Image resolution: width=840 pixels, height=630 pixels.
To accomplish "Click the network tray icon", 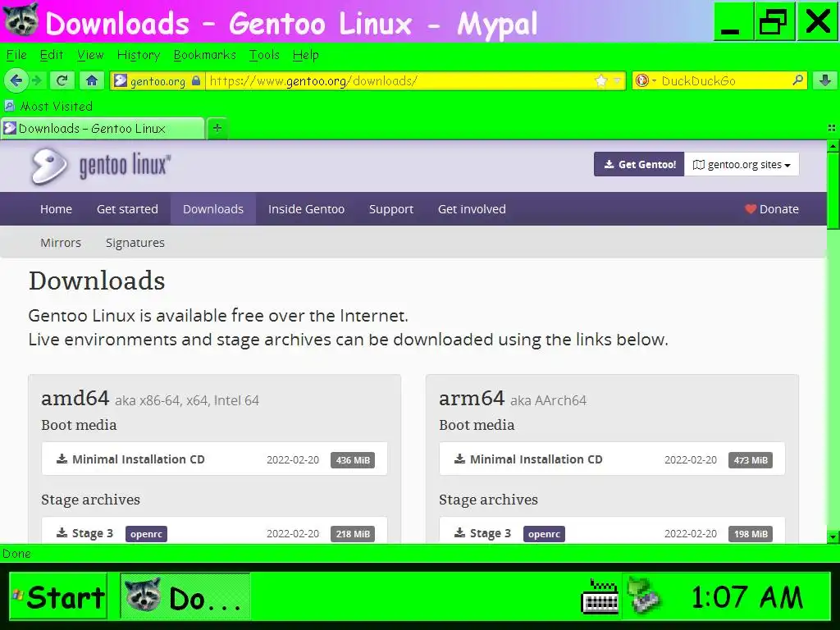I will (645, 596).
